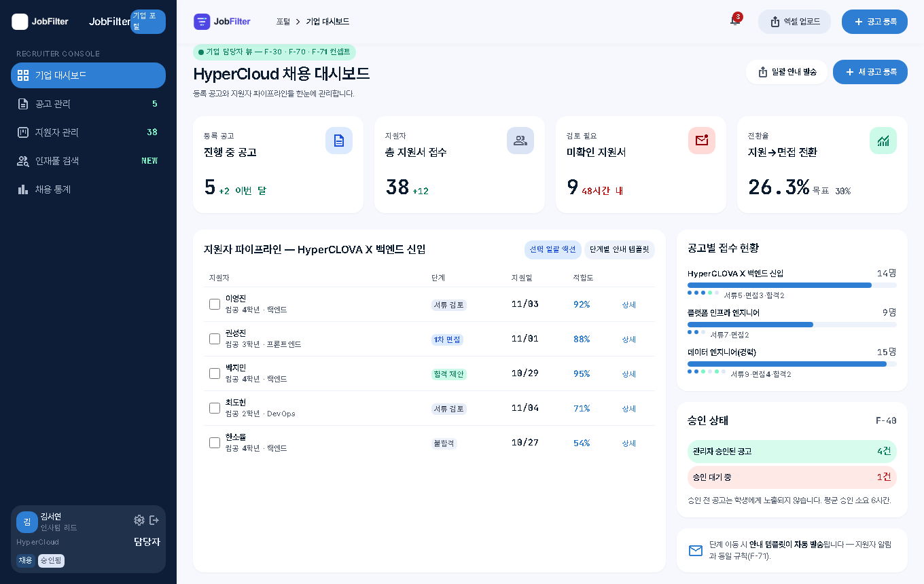Click the 승인됨 tag in profile card
Image resolution: width=924 pixels, height=584 pixels.
click(x=51, y=561)
